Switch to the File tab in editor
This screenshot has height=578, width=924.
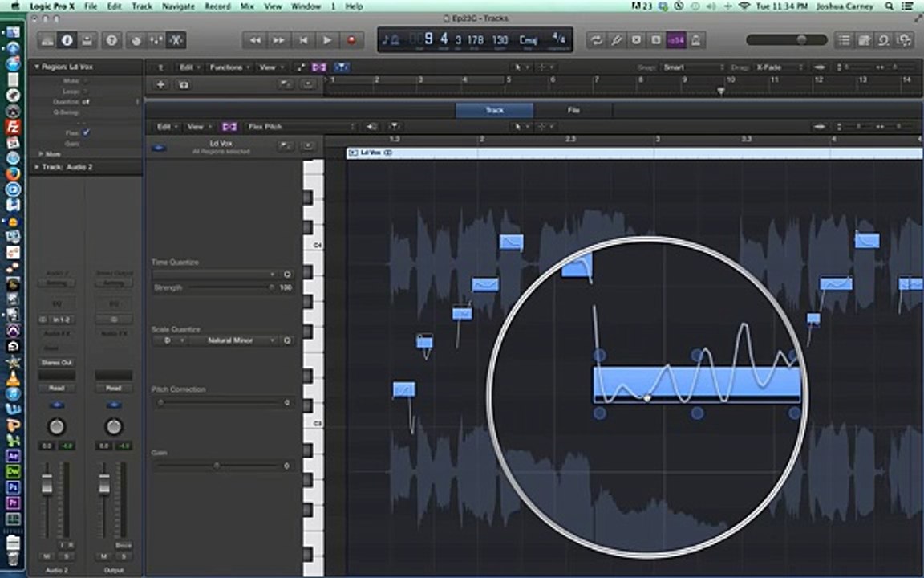click(x=573, y=110)
